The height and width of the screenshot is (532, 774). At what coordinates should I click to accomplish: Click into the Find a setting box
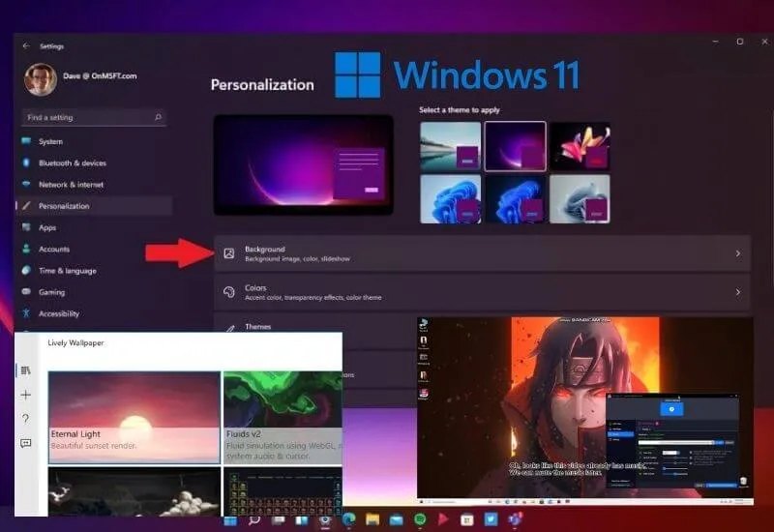(94, 117)
